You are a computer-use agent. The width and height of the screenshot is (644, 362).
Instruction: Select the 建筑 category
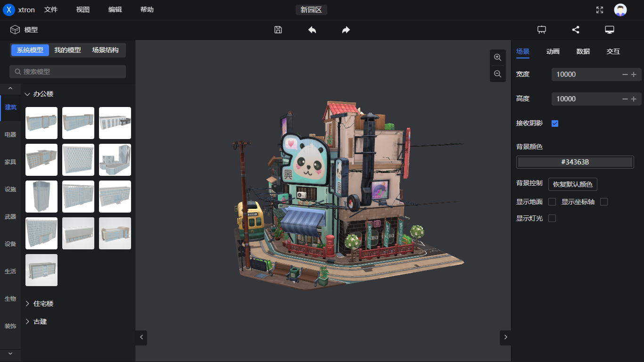pos(10,107)
